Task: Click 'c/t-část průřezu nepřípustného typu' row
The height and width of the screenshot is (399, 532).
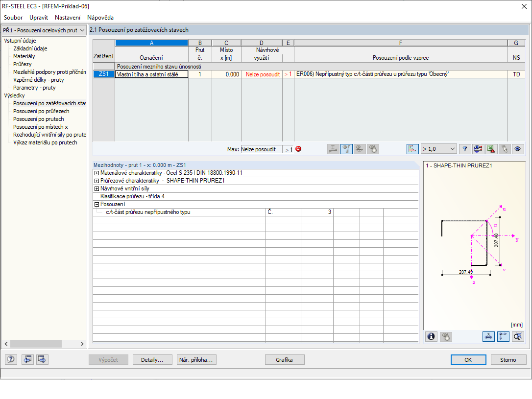Action: (x=256, y=212)
